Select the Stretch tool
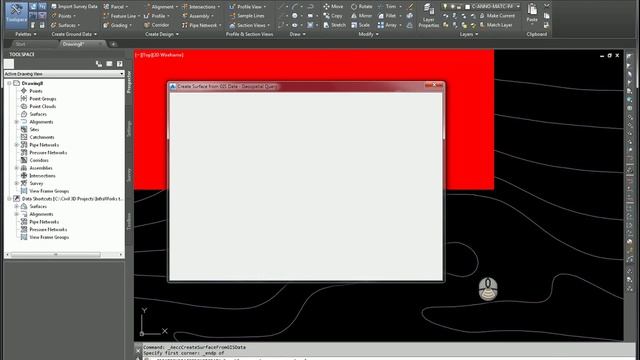 (334, 25)
